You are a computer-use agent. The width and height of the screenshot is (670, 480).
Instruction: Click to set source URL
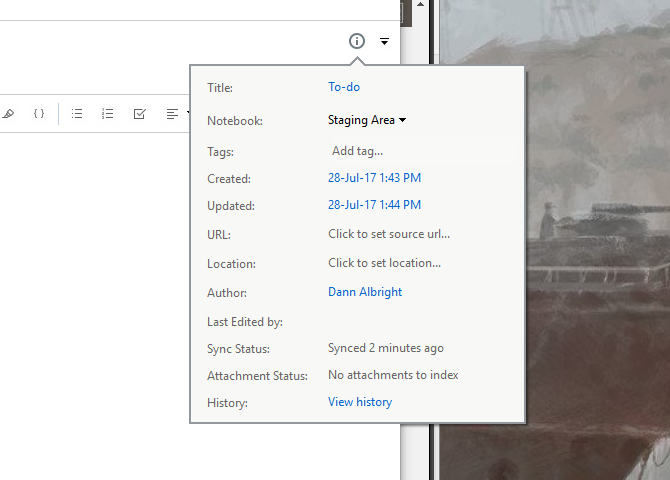pos(389,234)
